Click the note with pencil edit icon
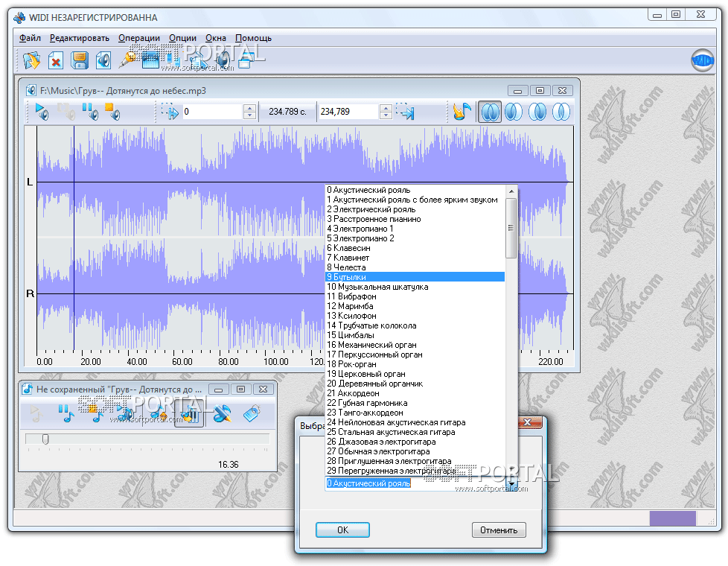Image resolution: width=728 pixels, height=566 pixels. 222,413
